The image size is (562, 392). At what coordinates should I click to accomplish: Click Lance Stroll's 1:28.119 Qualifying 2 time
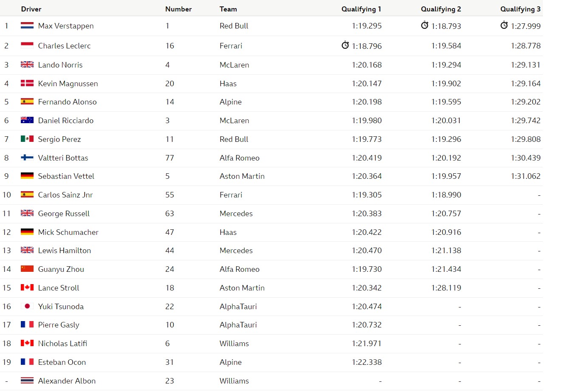(446, 288)
